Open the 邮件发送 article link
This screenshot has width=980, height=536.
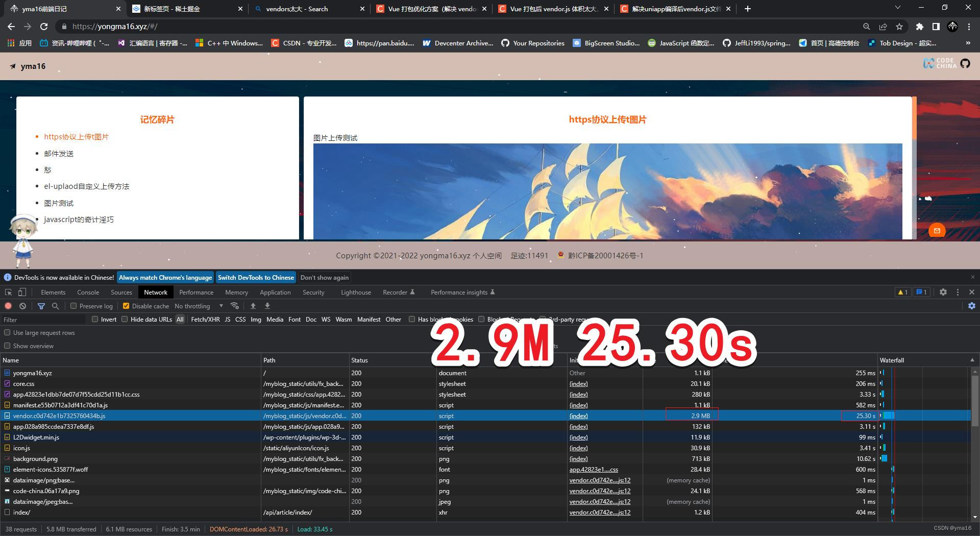(59, 153)
